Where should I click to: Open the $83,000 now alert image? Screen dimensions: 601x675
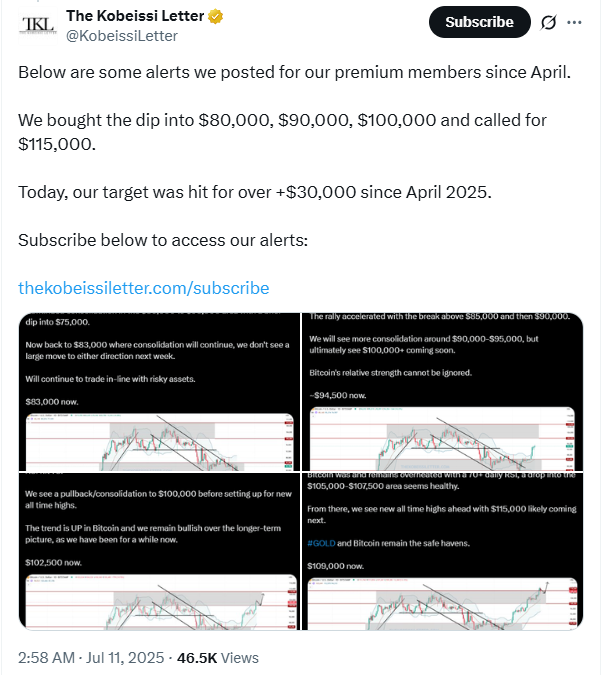(x=159, y=392)
